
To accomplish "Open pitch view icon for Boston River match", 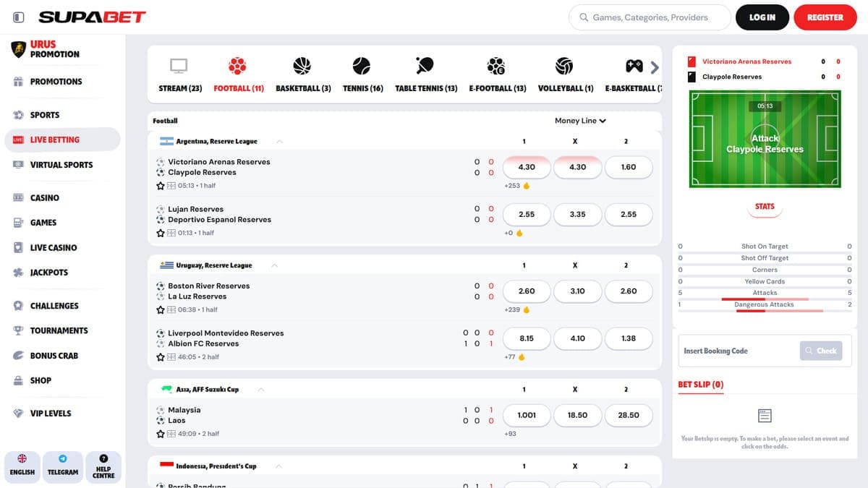I will [x=171, y=309].
